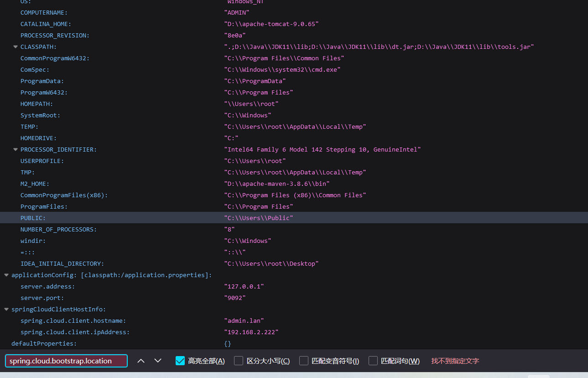This screenshot has height=378, width=588.
Task: Select the M2_HOME key
Action: pyautogui.click(x=35, y=184)
